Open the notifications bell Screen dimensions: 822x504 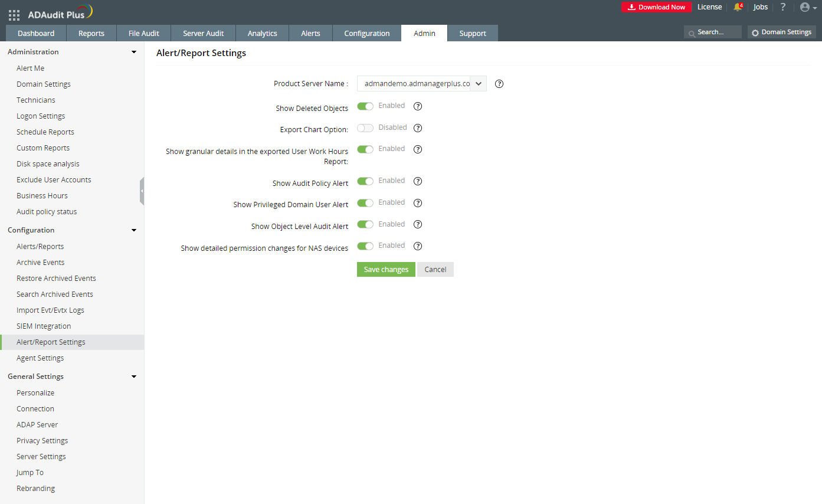736,7
